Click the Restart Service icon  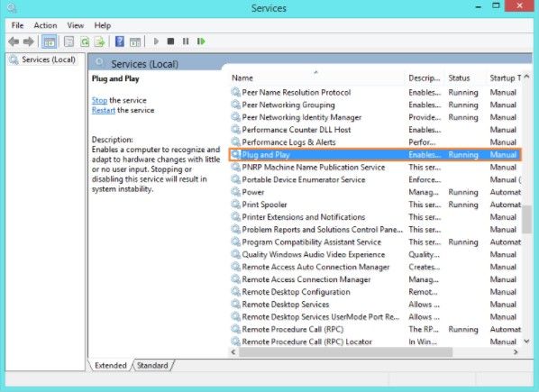tap(201, 41)
